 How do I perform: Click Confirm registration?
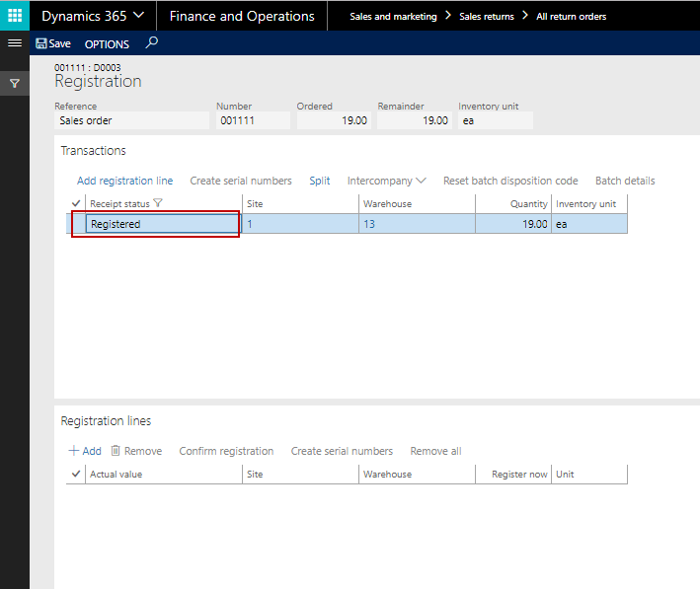226,451
